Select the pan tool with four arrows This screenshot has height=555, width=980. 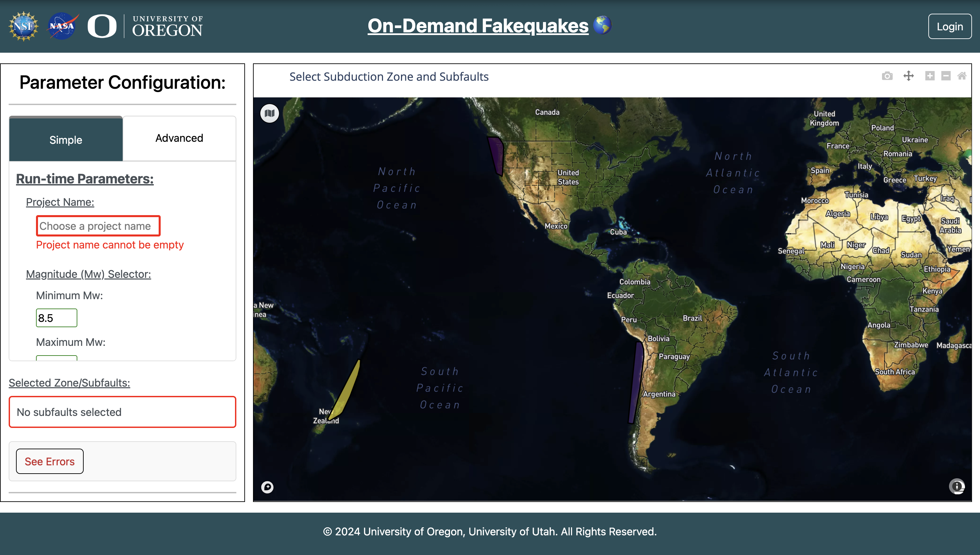coord(908,76)
